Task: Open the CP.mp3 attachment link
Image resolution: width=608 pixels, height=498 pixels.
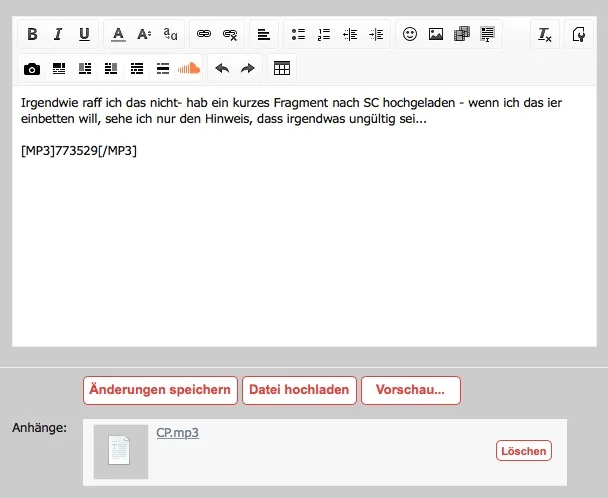Action: pyautogui.click(x=178, y=432)
